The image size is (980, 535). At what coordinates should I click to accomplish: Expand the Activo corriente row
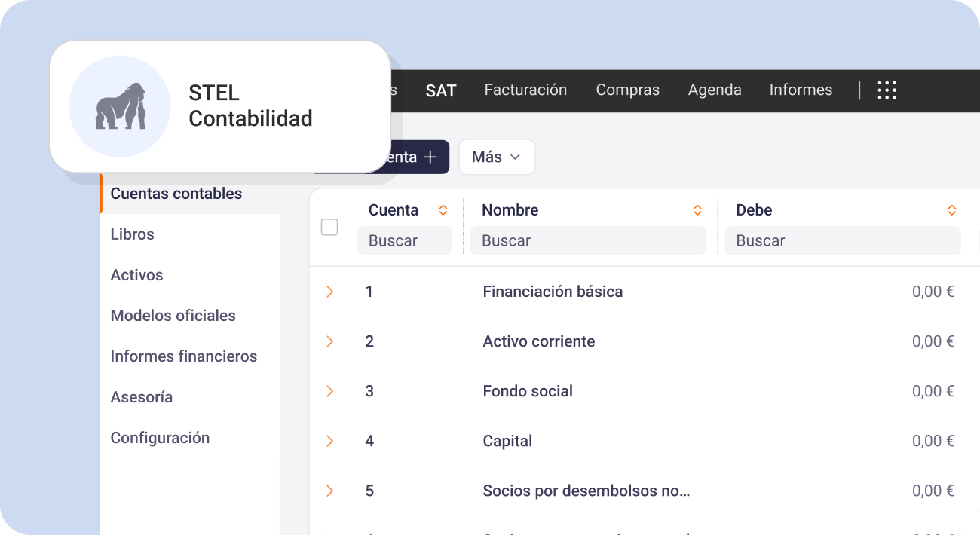[329, 341]
